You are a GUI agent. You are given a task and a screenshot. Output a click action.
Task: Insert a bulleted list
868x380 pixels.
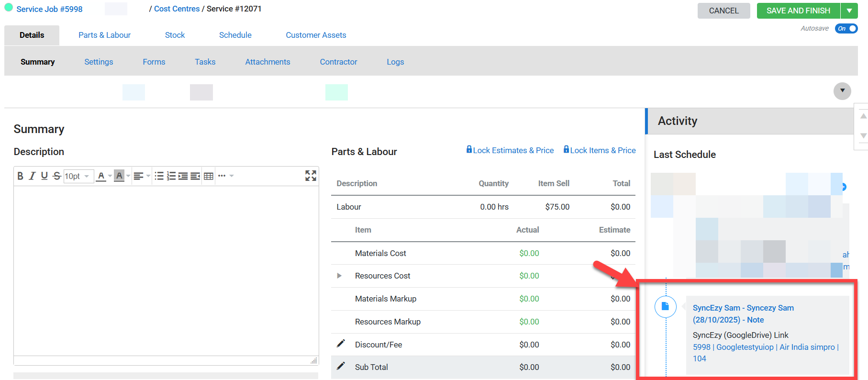(159, 176)
